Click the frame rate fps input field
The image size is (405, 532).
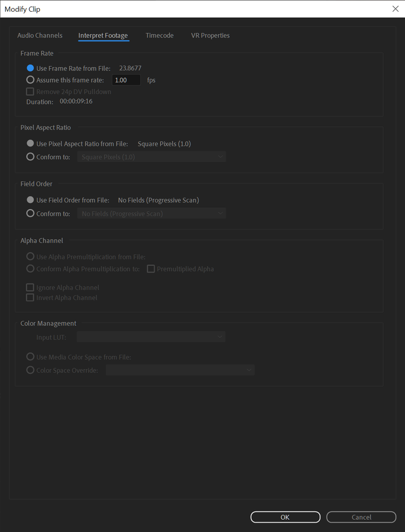pos(126,80)
